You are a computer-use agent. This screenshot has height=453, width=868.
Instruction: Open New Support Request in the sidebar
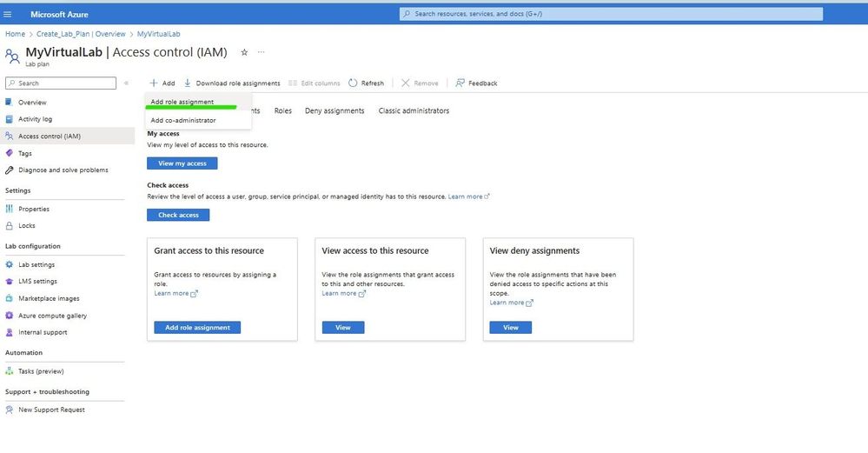click(x=51, y=410)
